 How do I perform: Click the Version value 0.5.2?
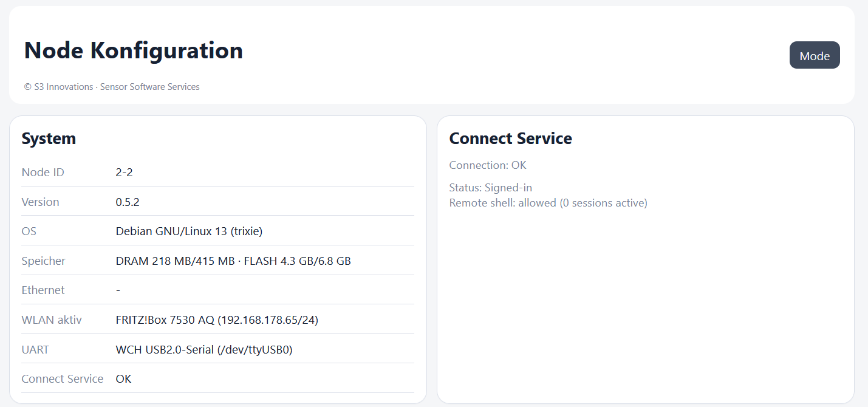(128, 202)
